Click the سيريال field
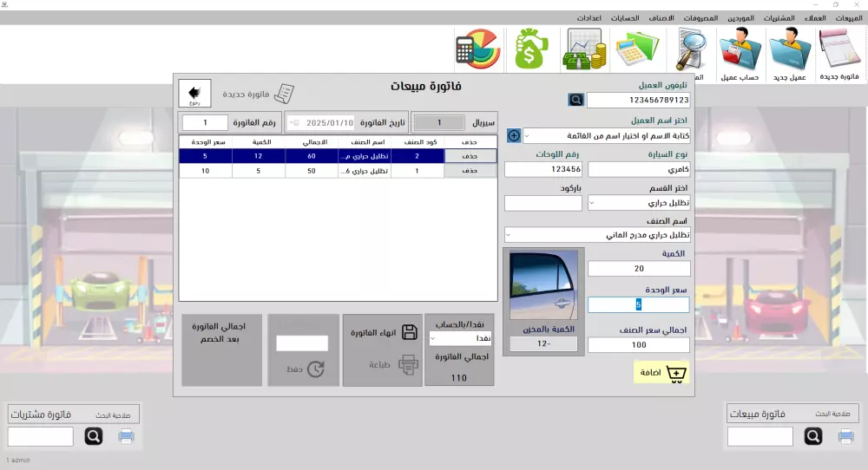Viewport: 868px width, 470px height. click(x=439, y=123)
